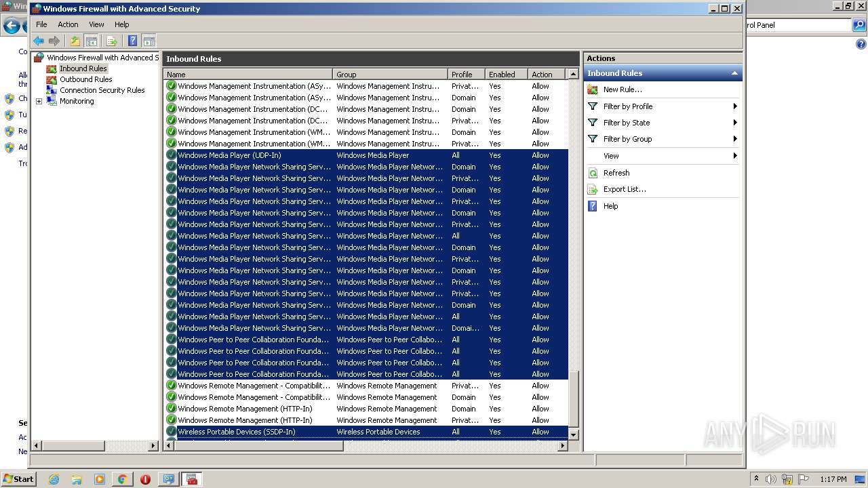Open the View menu
The height and width of the screenshot is (488, 868).
coord(97,24)
